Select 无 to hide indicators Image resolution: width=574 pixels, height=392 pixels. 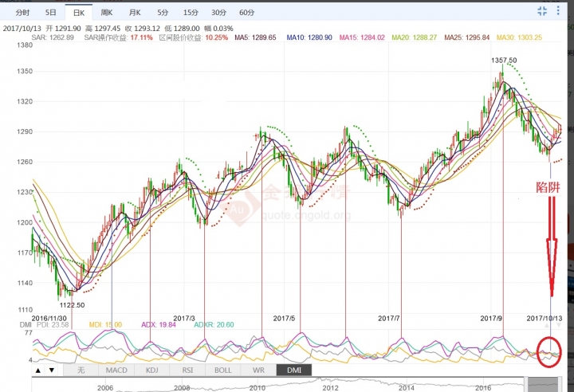(x=81, y=370)
